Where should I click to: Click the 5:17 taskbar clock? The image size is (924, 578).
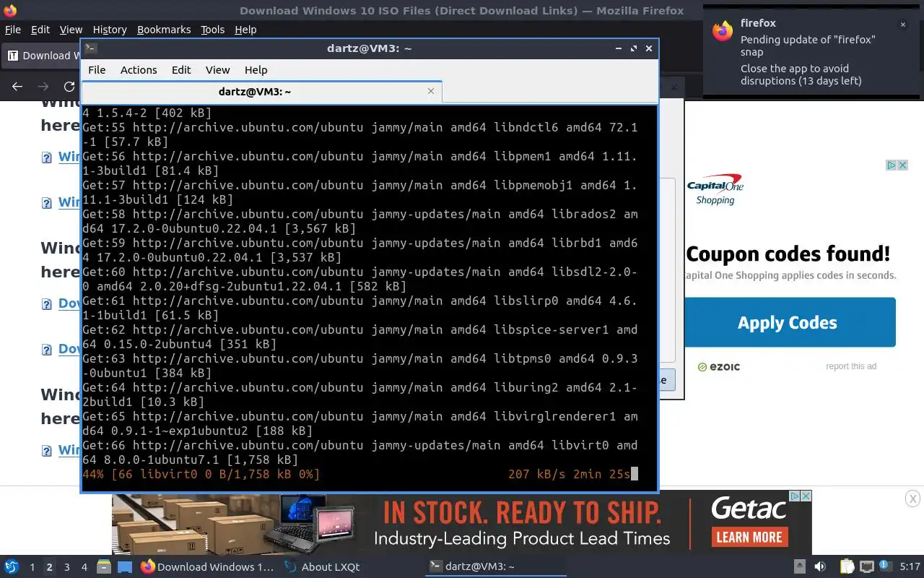(910, 566)
